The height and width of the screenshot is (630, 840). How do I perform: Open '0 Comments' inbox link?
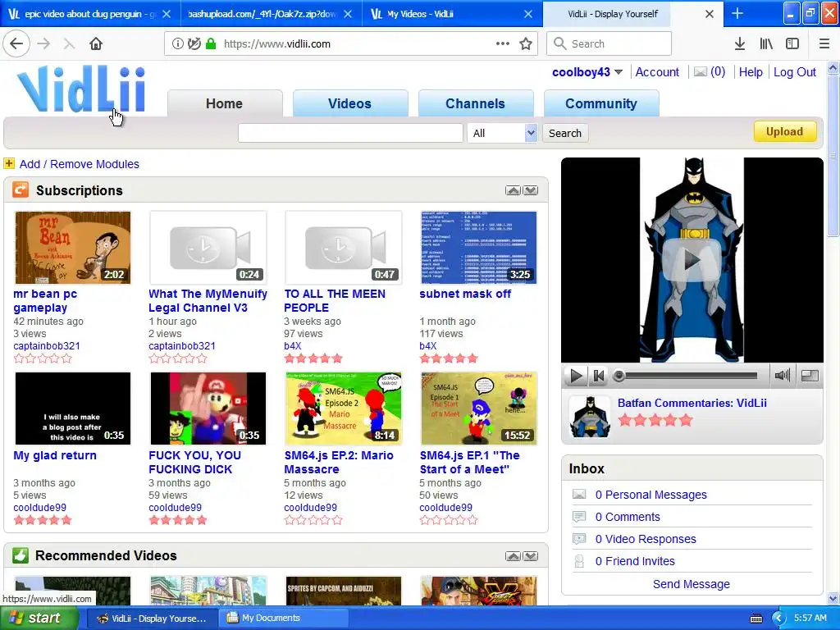(628, 517)
